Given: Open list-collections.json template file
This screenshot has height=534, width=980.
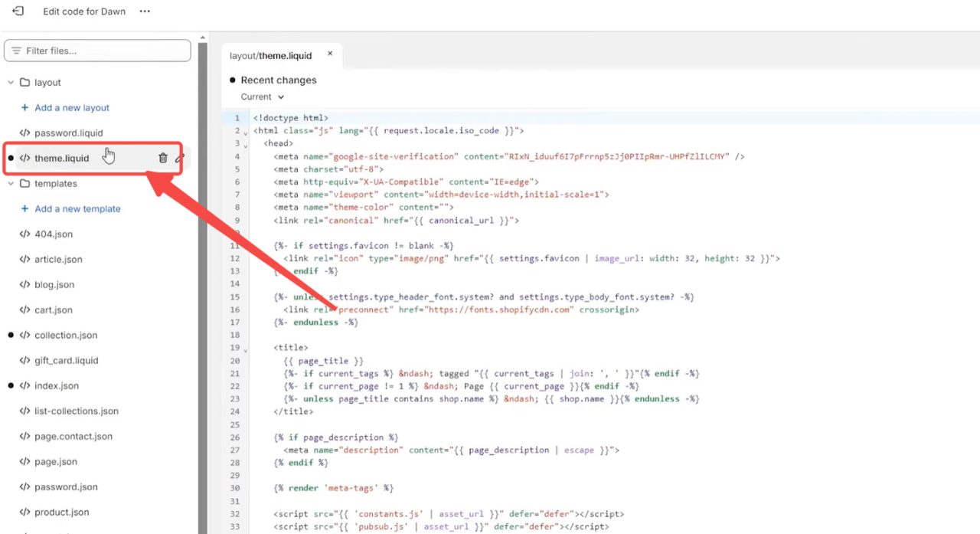Looking at the screenshot, I should (77, 411).
